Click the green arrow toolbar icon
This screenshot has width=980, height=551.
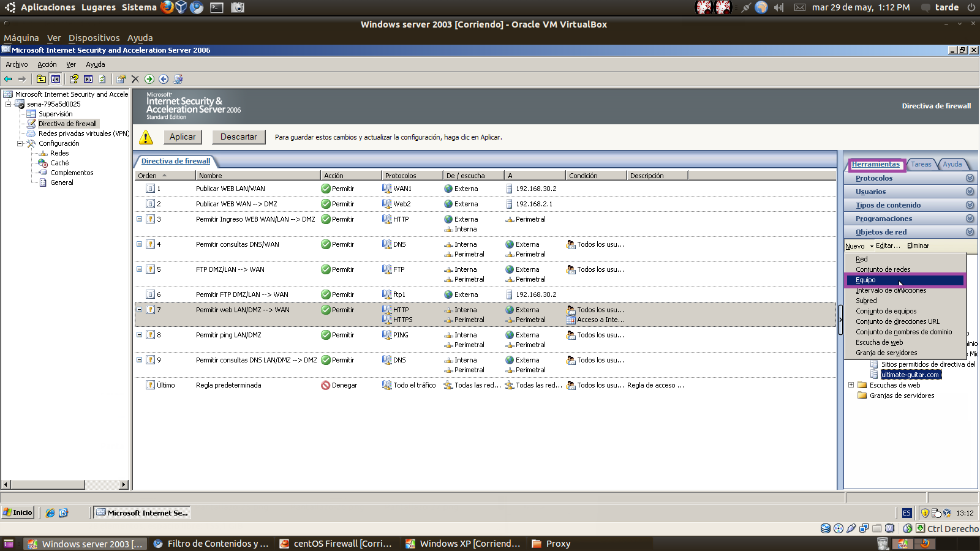pos(149,79)
